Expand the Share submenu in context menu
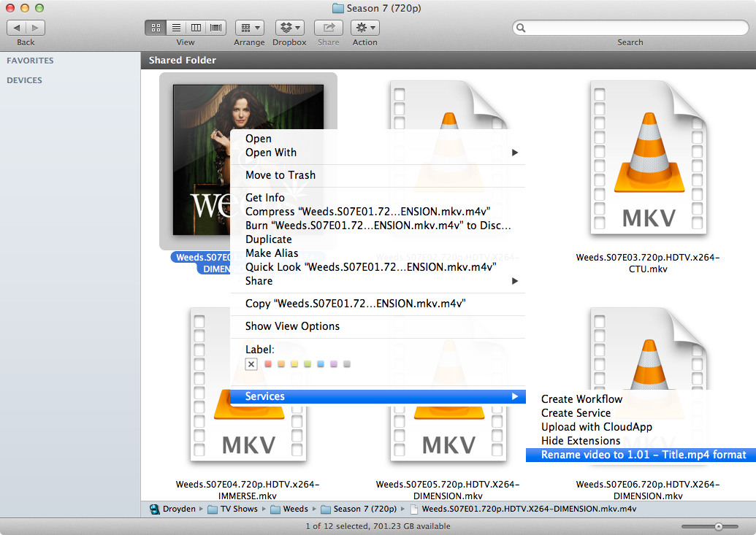Viewport: 756px width, 535px height. [378, 281]
